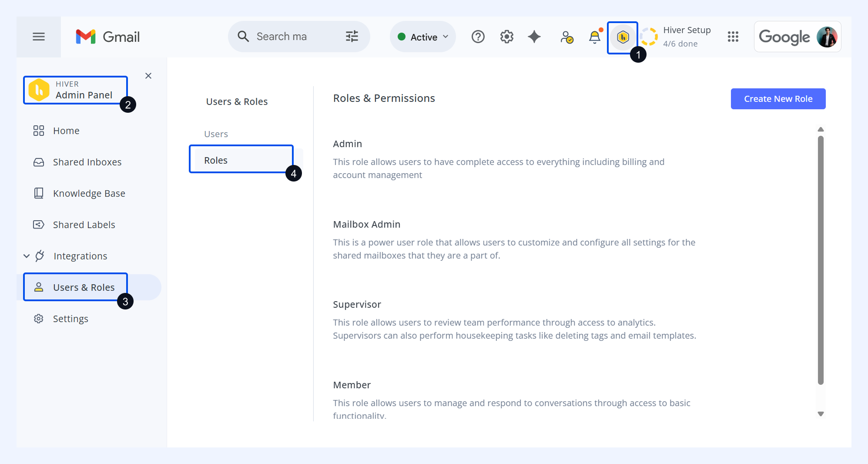Screen dimensions: 868x464
Task: Click the Create New Role button
Action: click(778, 99)
